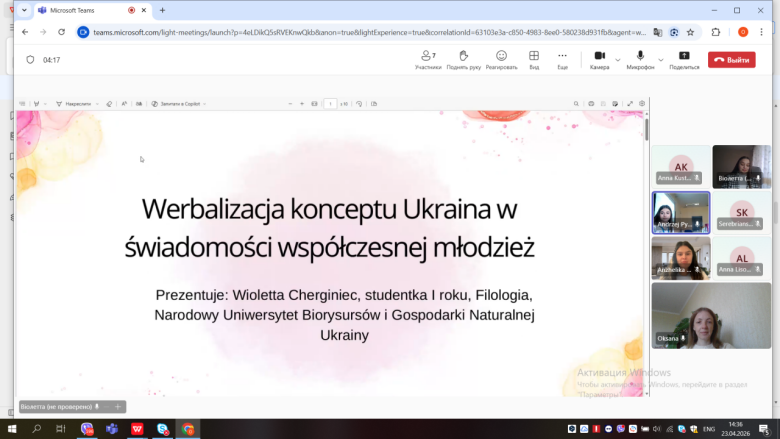Open a new browser tab
Viewport: 780px width, 439px height.
[x=162, y=10]
